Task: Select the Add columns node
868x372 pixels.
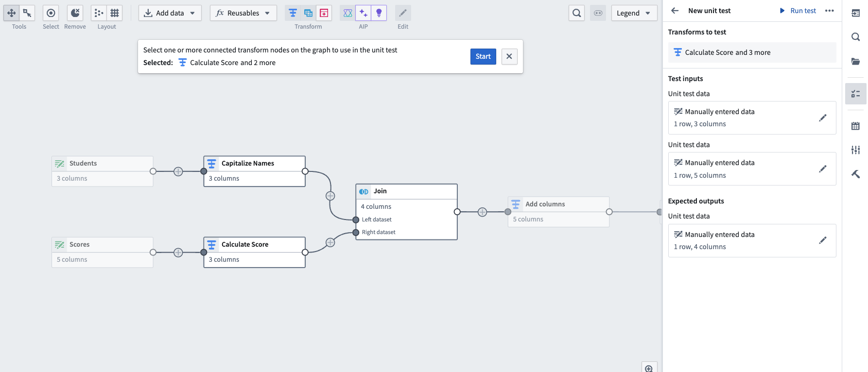Action: 558,212
